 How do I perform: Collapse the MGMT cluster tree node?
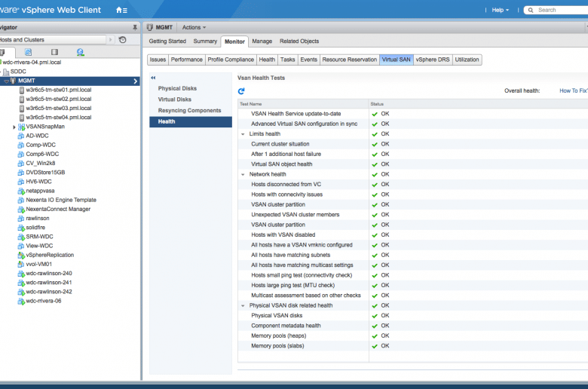click(x=6, y=81)
